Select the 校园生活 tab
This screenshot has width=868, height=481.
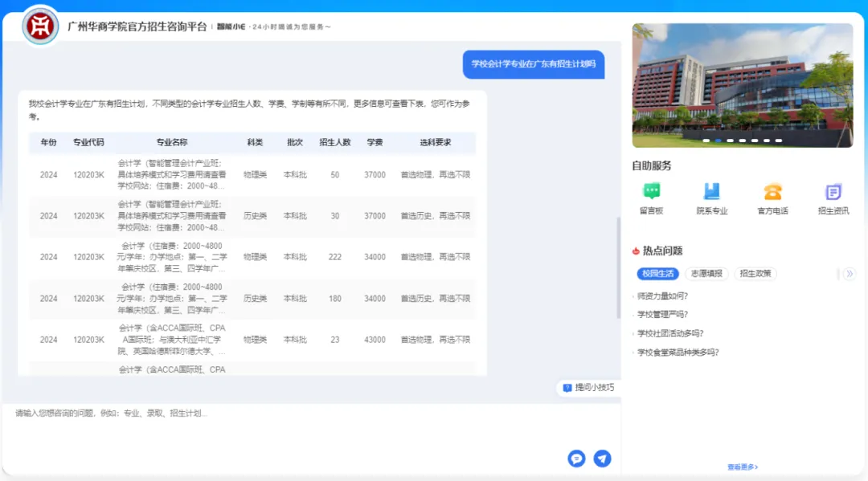[x=657, y=274]
